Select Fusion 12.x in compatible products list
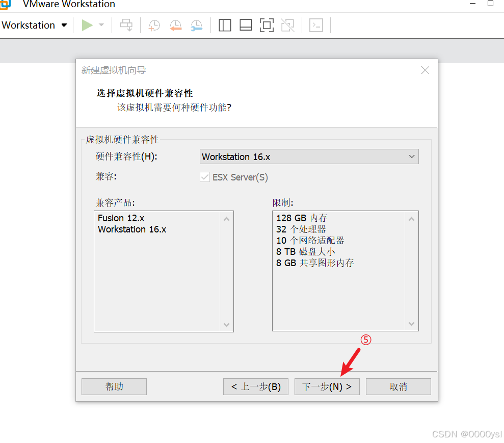This screenshot has width=504, height=443. [x=121, y=218]
